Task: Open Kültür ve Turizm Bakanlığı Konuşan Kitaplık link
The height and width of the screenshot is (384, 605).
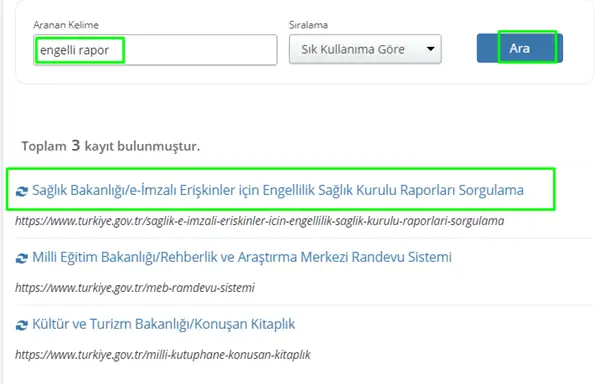Action: pos(163,324)
